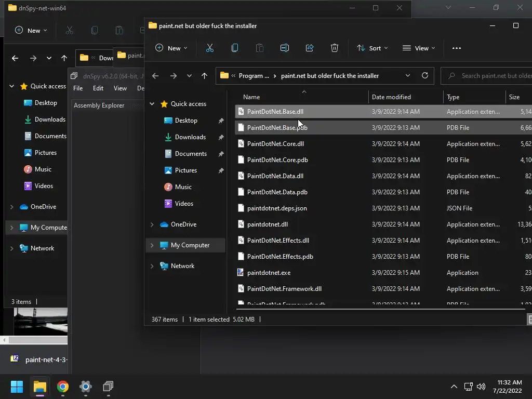The width and height of the screenshot is (532, 399).
Task: Click Cut icon in dnSpy-net-win64 window toolbar
Action: (70, 31)
